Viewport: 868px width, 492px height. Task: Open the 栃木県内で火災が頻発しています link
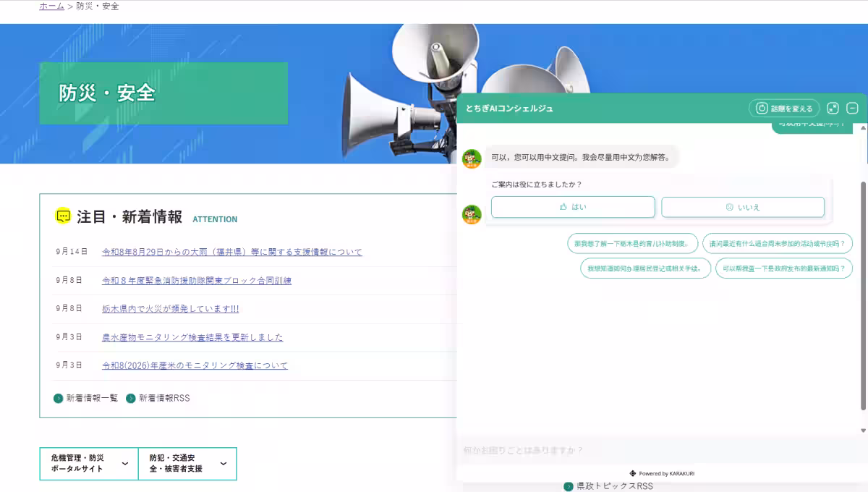pyautogui.click(x=170, y=308)
